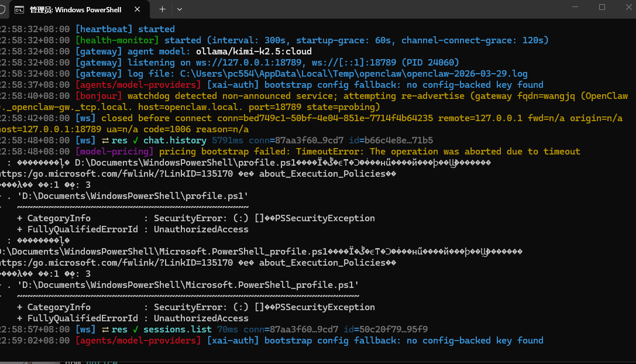Click the quoted Microsoft.PowerShell_profile.ps1 path
The width and height of the screenshot is (636, 364).
(188, 285)
